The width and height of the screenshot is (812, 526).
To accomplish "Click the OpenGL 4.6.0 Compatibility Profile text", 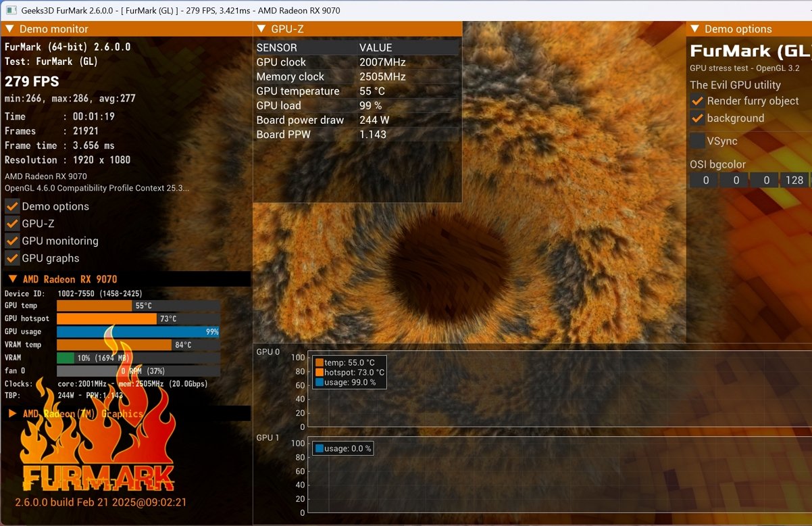I will (97, 187).
